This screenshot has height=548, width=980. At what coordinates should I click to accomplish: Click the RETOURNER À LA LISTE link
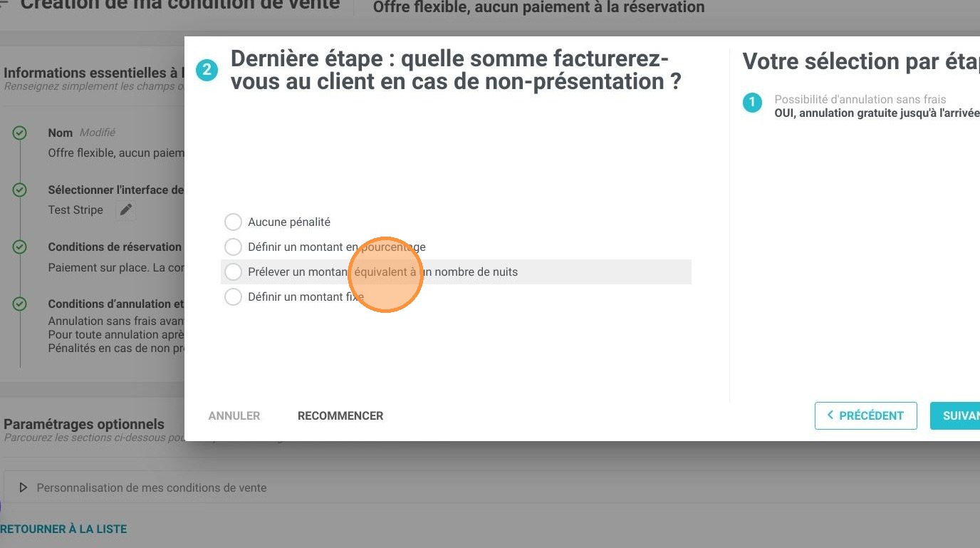63,529
